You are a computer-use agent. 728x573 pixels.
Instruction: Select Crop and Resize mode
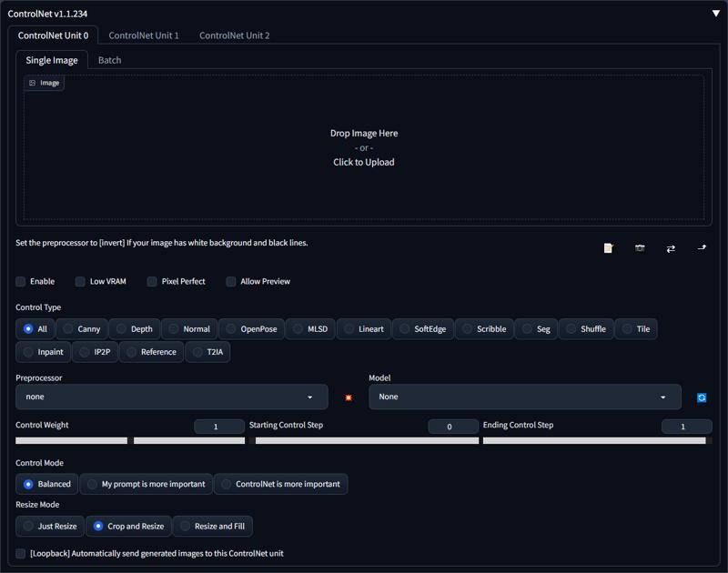(x=128, y=526)
